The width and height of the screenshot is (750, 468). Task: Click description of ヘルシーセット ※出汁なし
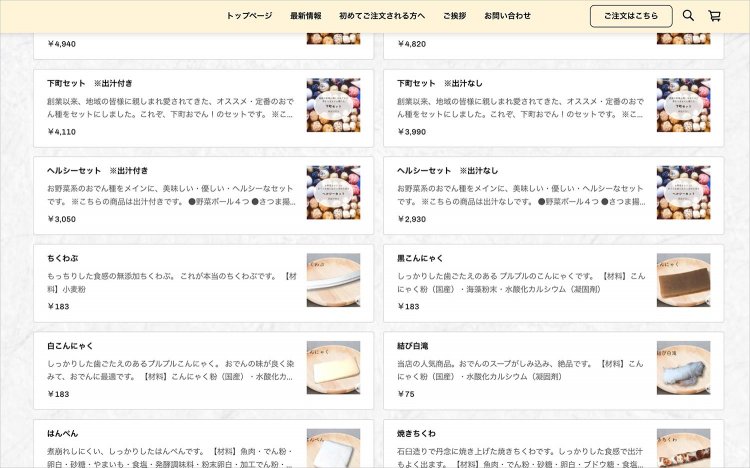click(x=521, y=195)
